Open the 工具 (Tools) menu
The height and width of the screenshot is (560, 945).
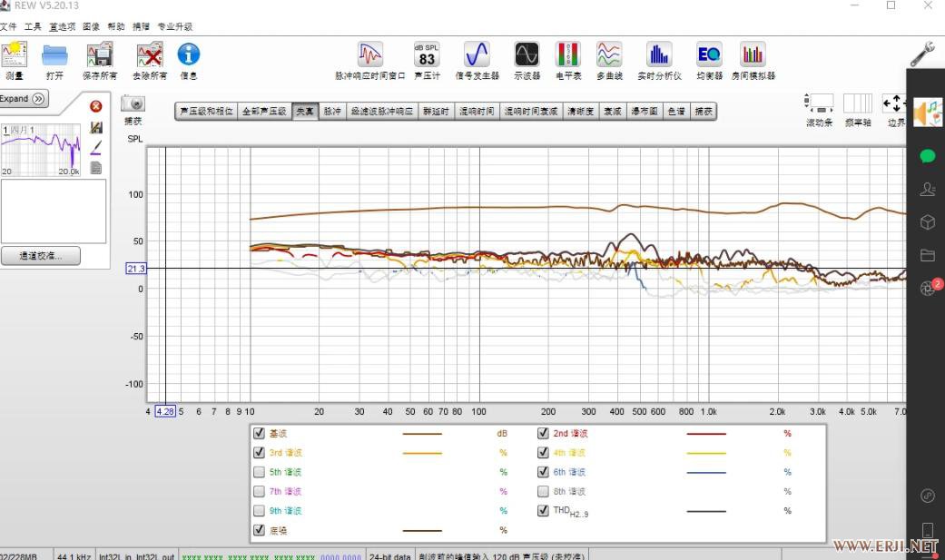[33, 27]
